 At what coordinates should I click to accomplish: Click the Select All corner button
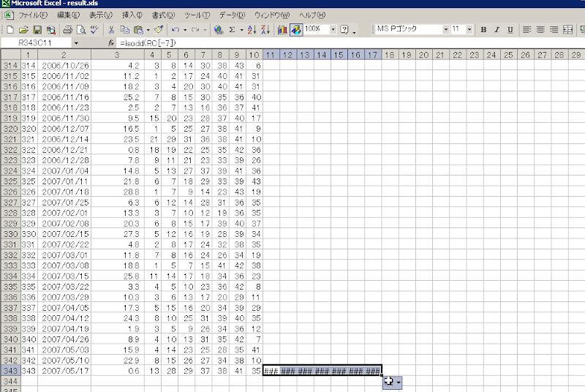[x=10, y=55]
